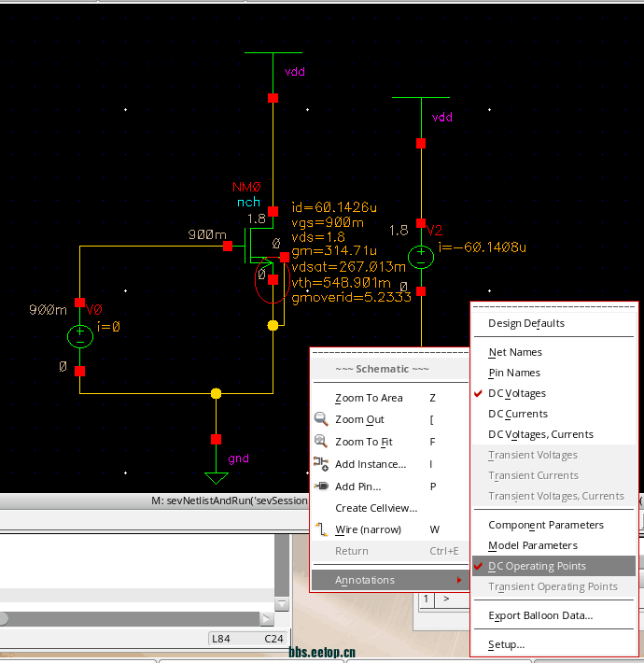Choose Create Cellview... from context menu
This screenshot has height=663, width=644.
390,508
